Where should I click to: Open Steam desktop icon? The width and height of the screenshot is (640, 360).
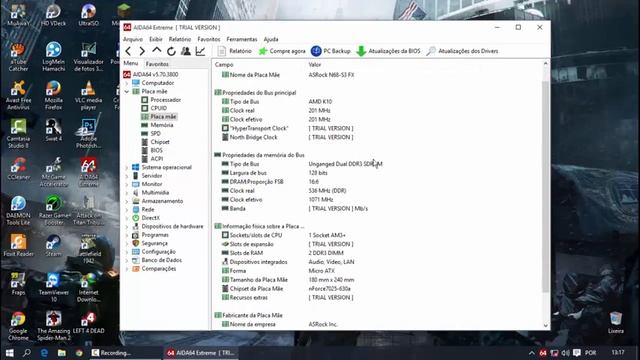click(x=53, y=246)
